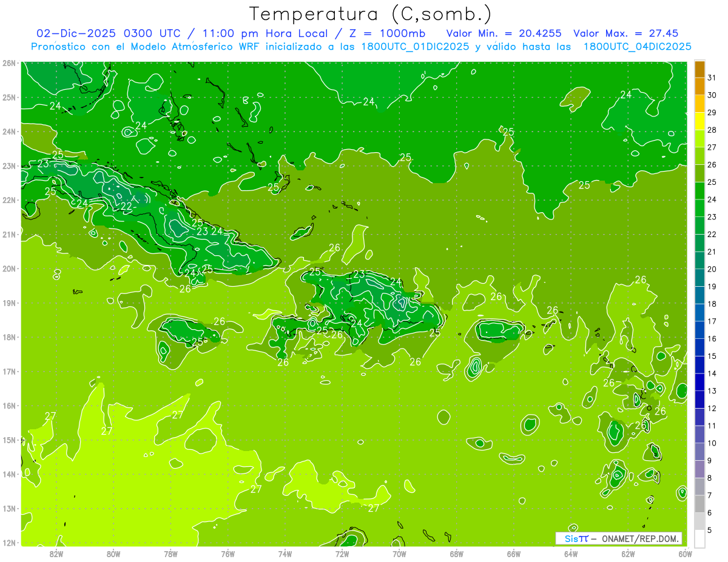Click the '72W' longitude label
The image size is (728, 562).
pos(342,554)
